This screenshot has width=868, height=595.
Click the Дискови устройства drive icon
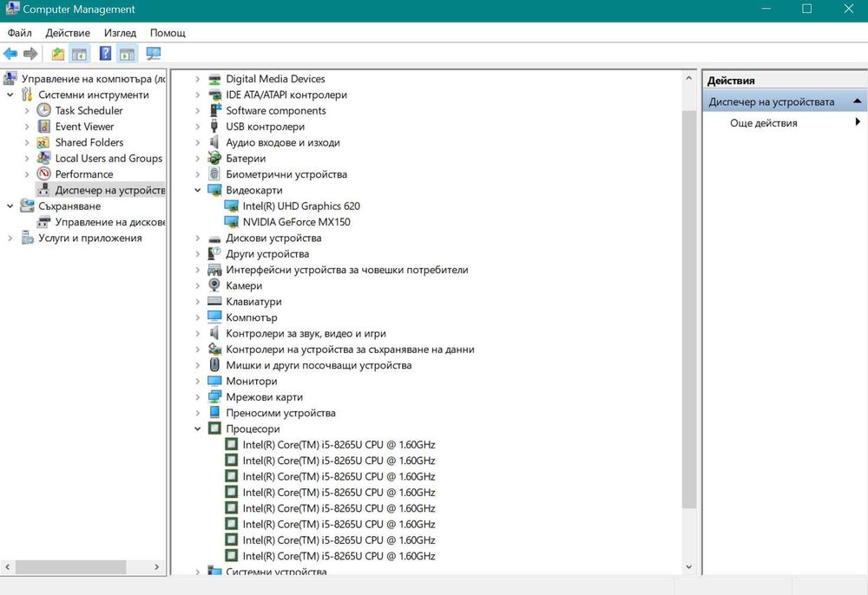[x=214, y=239]
